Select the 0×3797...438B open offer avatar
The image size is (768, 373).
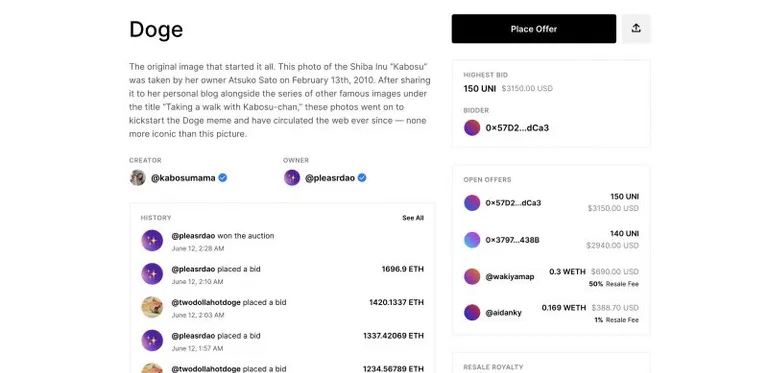472,240
